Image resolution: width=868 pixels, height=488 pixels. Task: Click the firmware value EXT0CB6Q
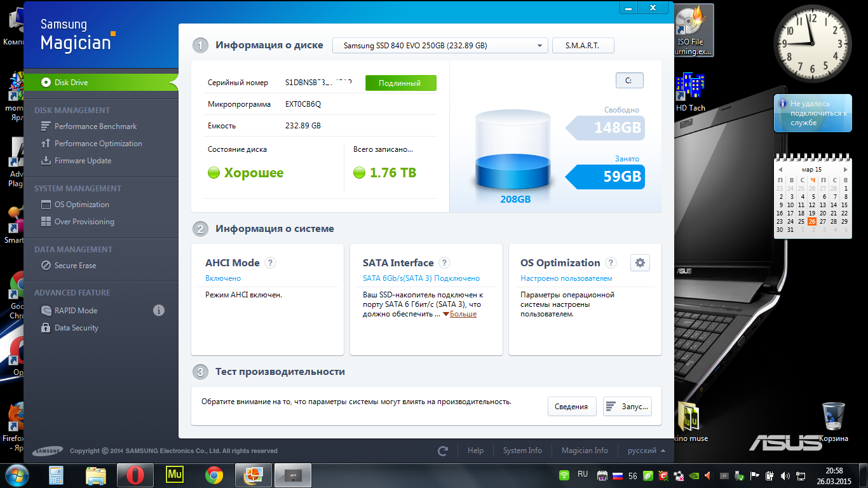pyautogui.click(x=303, y=104)
